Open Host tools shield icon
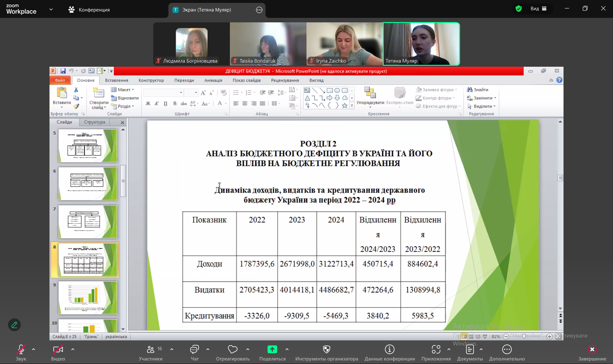This screenshot has height=364, width=613. (x=326, y=350)
